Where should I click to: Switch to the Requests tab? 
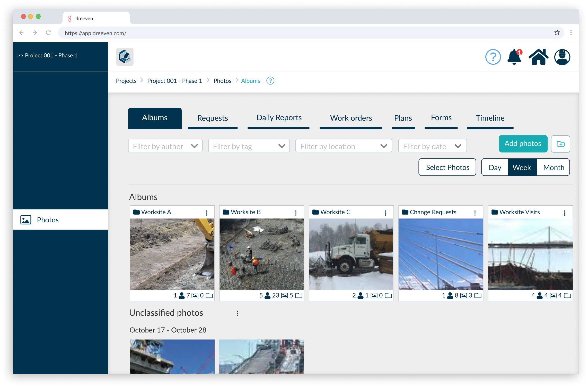[213, 118]
